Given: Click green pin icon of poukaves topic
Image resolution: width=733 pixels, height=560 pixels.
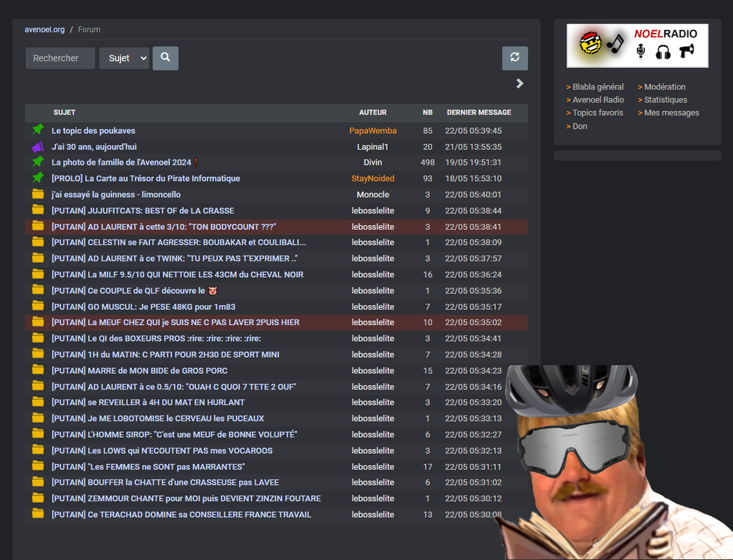Looking at the screenshot, I should click(38, 130).
